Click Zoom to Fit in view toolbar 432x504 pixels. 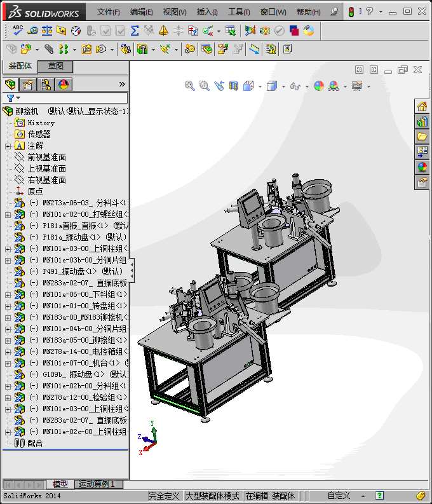click(x=190, y=86)
